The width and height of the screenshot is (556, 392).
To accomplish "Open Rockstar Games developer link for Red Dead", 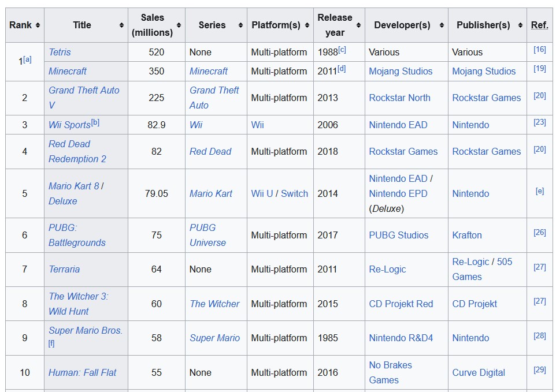I will pyautogui.click(x=403, y=152).
